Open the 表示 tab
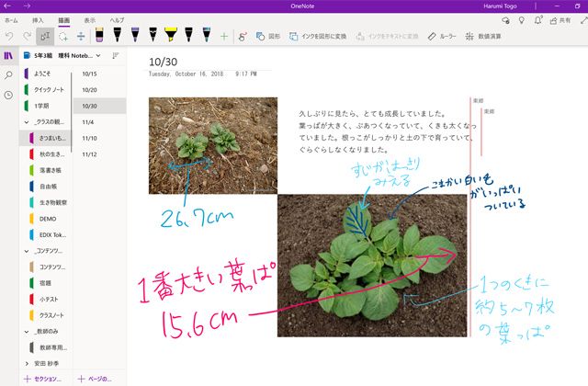Screen dimensions: 588x386 pos(90,20)
